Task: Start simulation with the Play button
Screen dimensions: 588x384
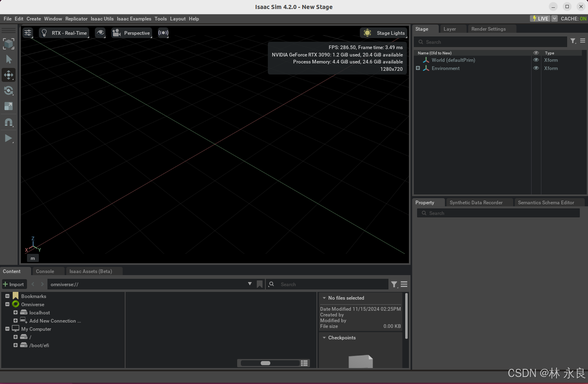Action: point(9,138)
